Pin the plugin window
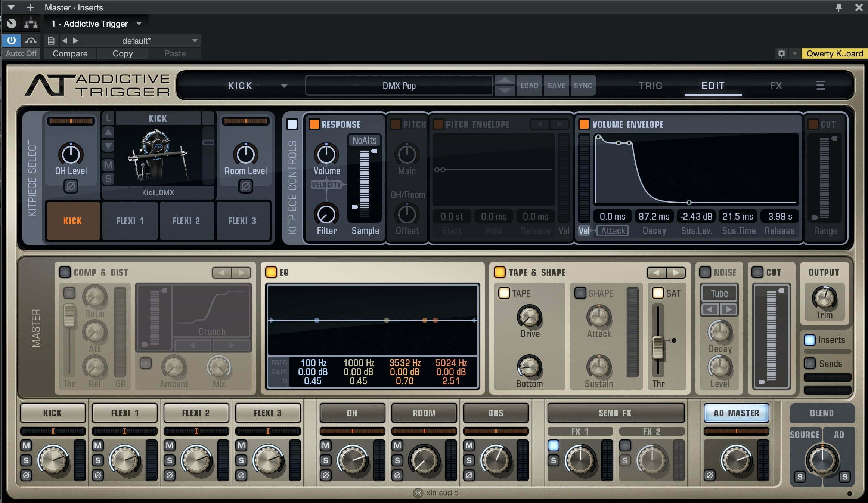868x503 pixels. 839,7
